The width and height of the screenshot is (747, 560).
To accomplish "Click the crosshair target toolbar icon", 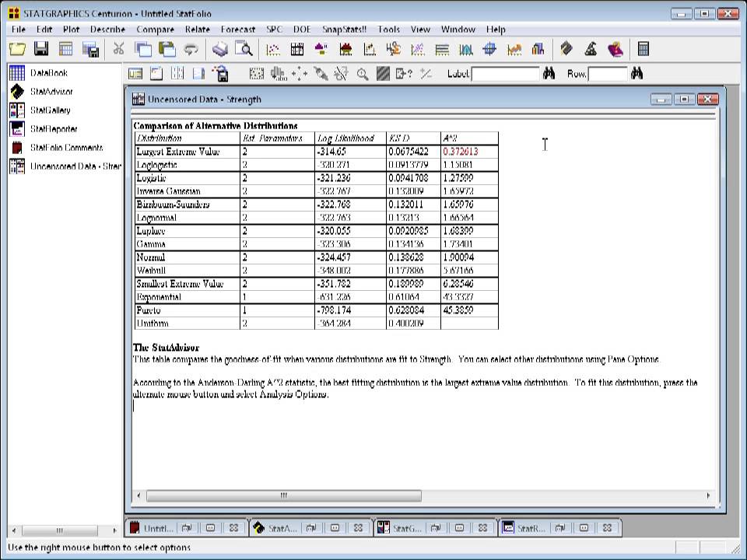I will tap(489, 49).
